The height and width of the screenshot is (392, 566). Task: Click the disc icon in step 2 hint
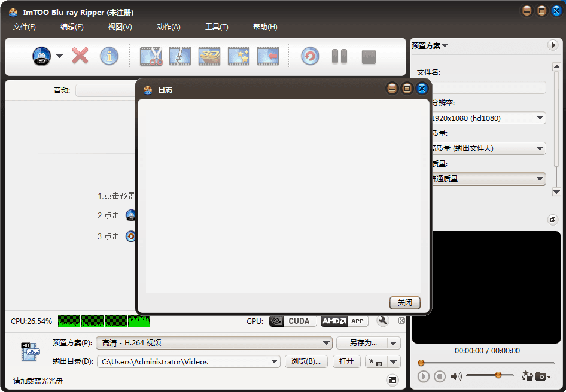130,215
